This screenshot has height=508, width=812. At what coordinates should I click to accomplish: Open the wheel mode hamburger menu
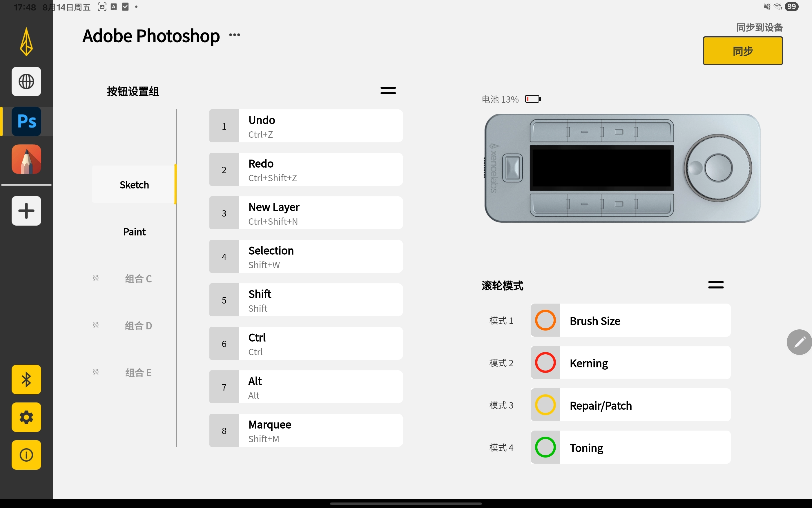[716, 285]
